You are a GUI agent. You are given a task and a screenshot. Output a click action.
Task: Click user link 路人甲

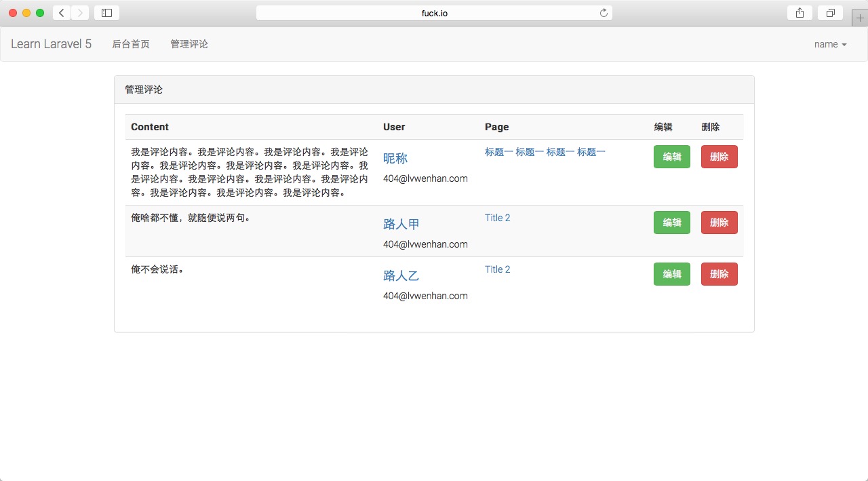pos(401,223)
